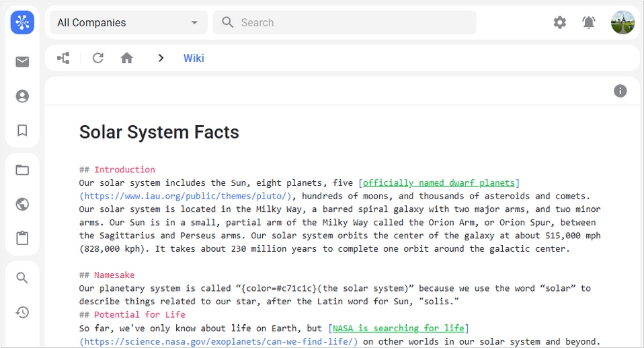
Task: Select the Wiki breadcrumb item
Action: coord(194,58)
